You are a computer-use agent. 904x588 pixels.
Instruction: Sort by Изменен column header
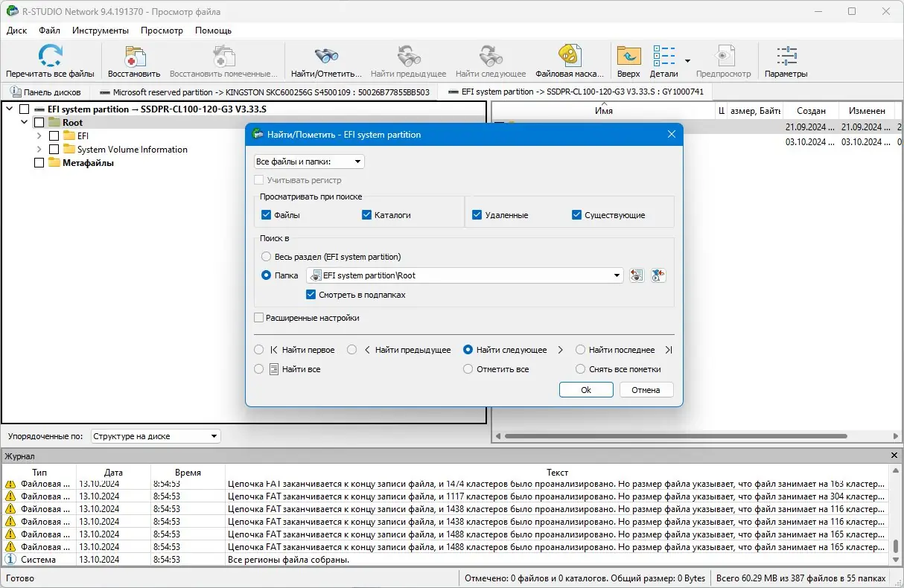coord(866,111)
